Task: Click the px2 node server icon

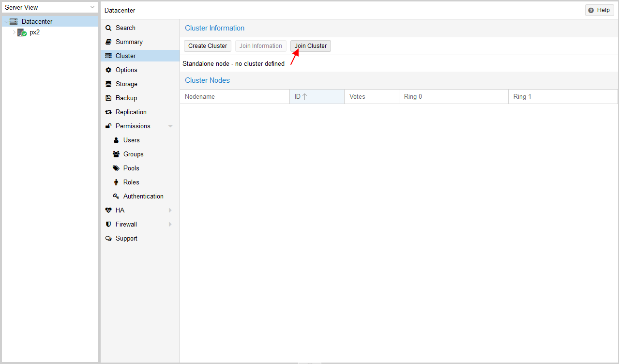Action: [x=22, y=32]
